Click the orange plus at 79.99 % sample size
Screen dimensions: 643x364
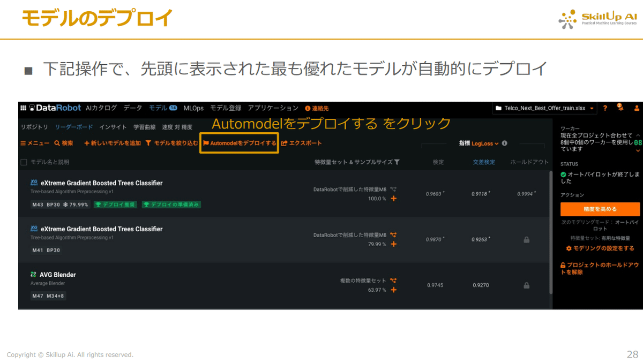pos(393,244)
